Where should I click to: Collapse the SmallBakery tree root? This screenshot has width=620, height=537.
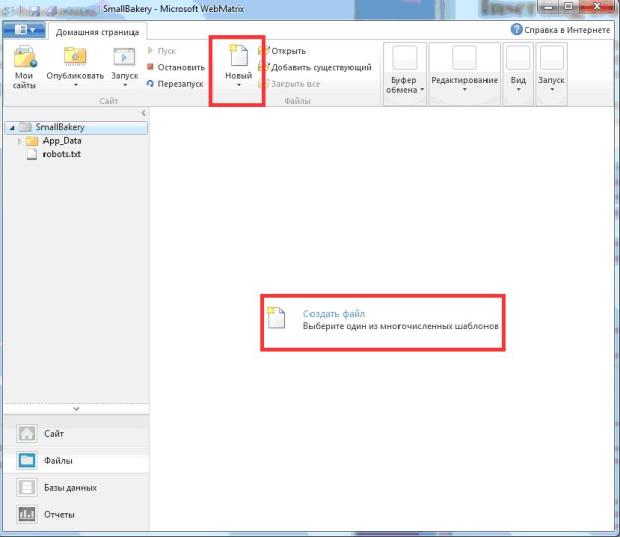coord(12,128)
